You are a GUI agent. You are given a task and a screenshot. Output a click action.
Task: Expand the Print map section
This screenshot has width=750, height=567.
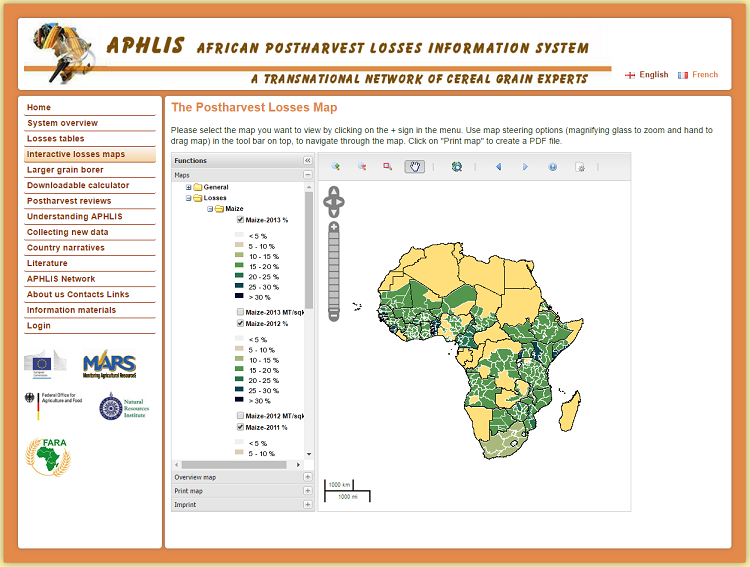click(x=308, y=491)
